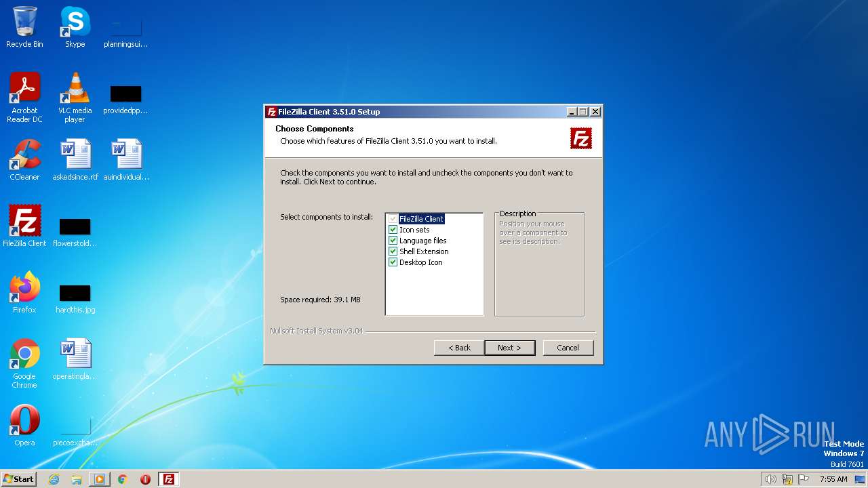The image size is (868, 488).
Task: Open Opera from the taskbar
Action: click(x=145, y=479)
